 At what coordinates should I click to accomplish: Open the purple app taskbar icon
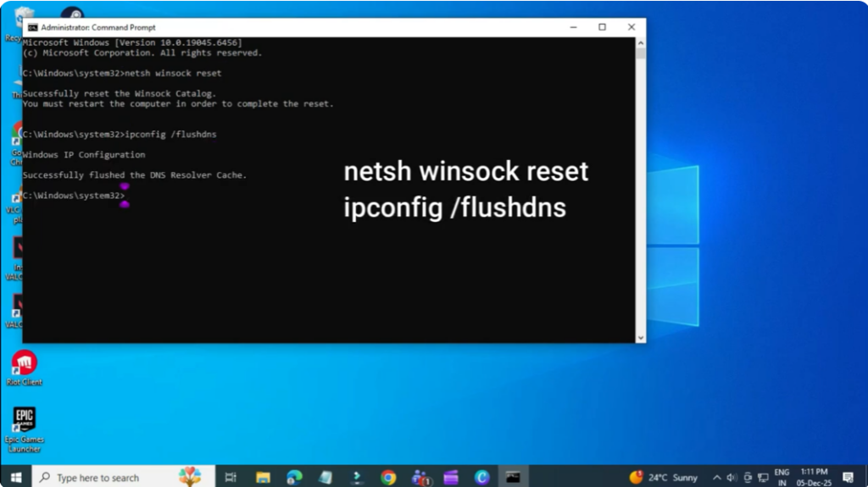(x=451, y=477)
